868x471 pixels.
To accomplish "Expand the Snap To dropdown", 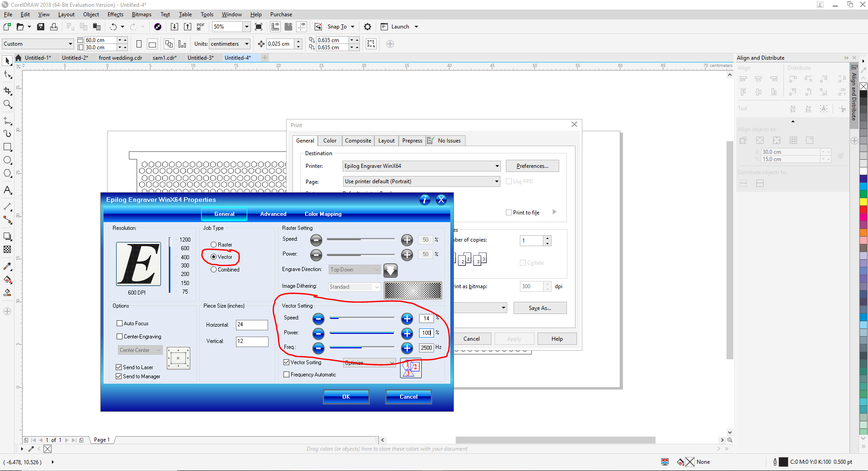I will [x=353, y=27].
